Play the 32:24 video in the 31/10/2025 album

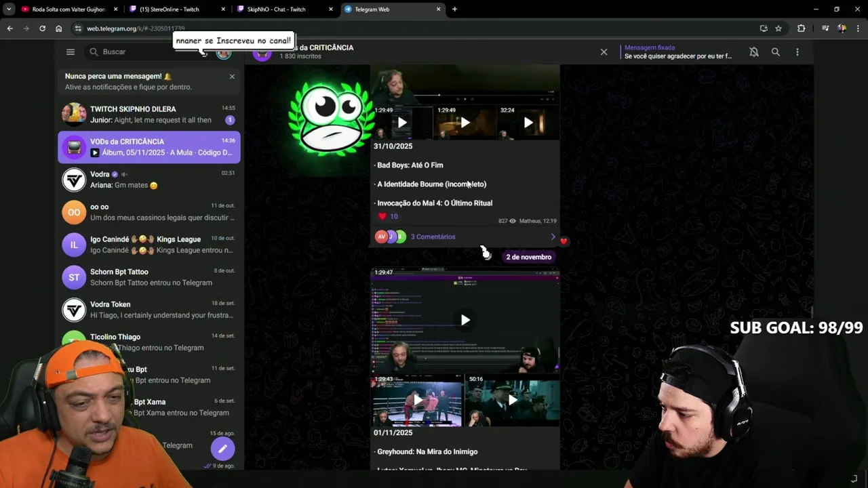(528, 123)
